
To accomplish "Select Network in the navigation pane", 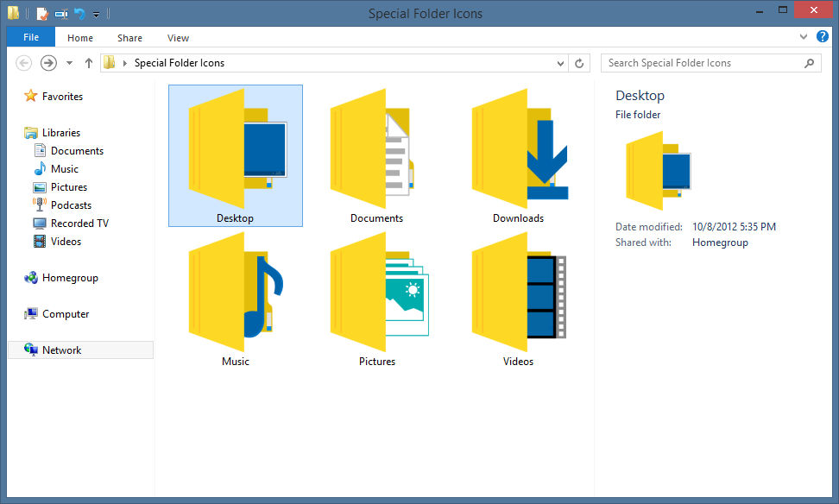I will coord(61,350).
